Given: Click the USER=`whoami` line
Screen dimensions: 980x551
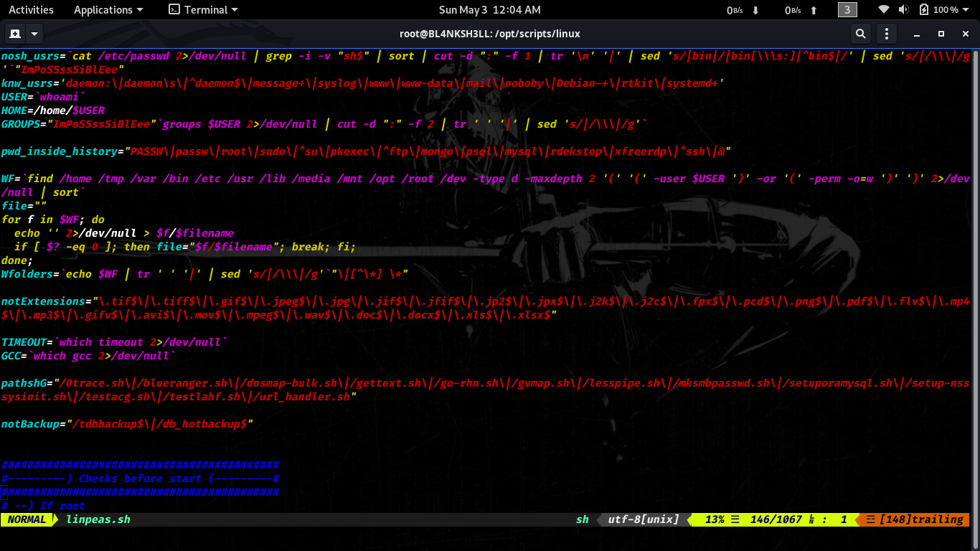Looking at the screenshot, I should point(44,96).
